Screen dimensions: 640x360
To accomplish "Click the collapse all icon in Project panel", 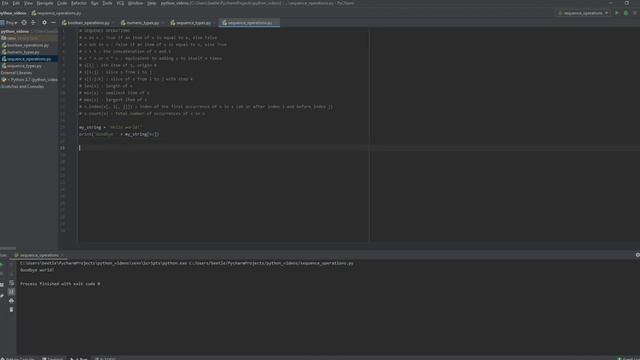I will [x=33, y=23].
